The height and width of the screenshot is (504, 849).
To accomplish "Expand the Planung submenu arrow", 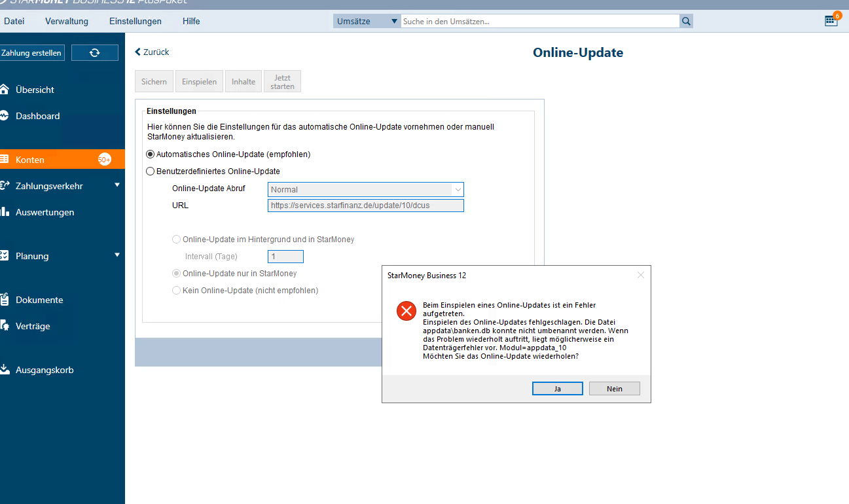I will point(117,255).
